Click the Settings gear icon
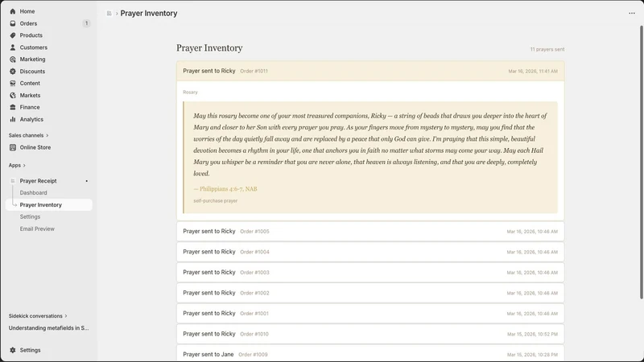644x362 pixels. pyautogui.click(x=13, y=350)
